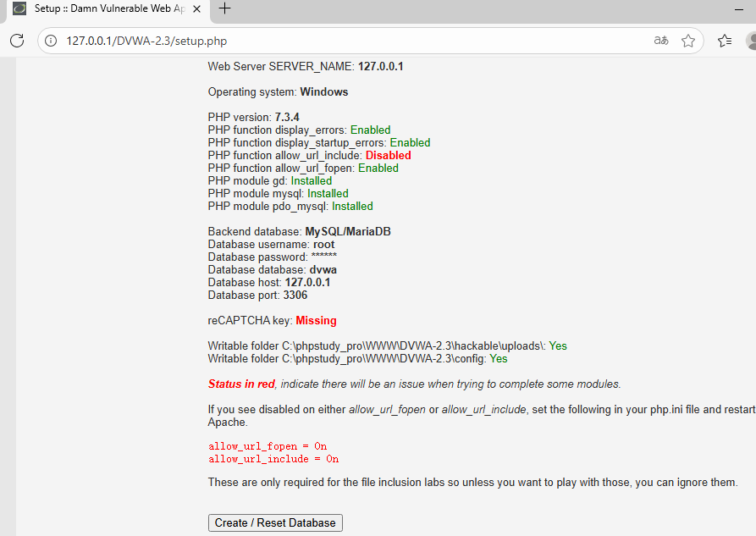
Task: Select the Setup :: Damn Vulnerable Web App tab
Action: [109, 8]
